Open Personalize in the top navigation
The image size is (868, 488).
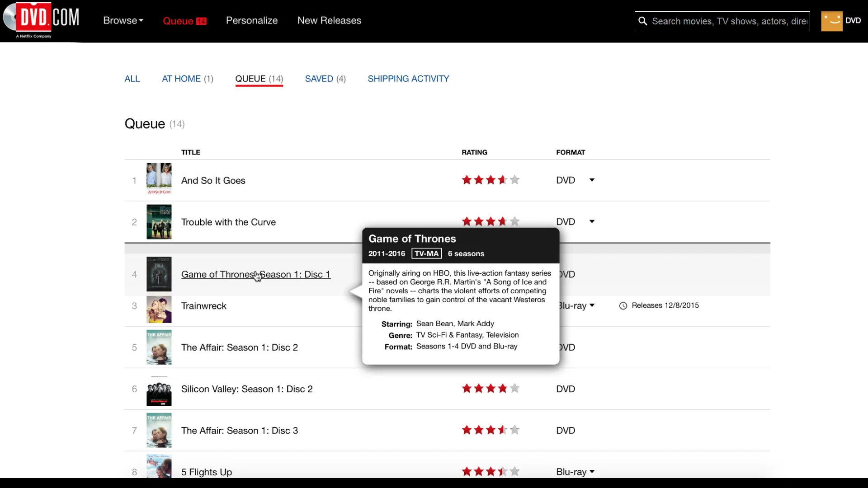(252, 20)
